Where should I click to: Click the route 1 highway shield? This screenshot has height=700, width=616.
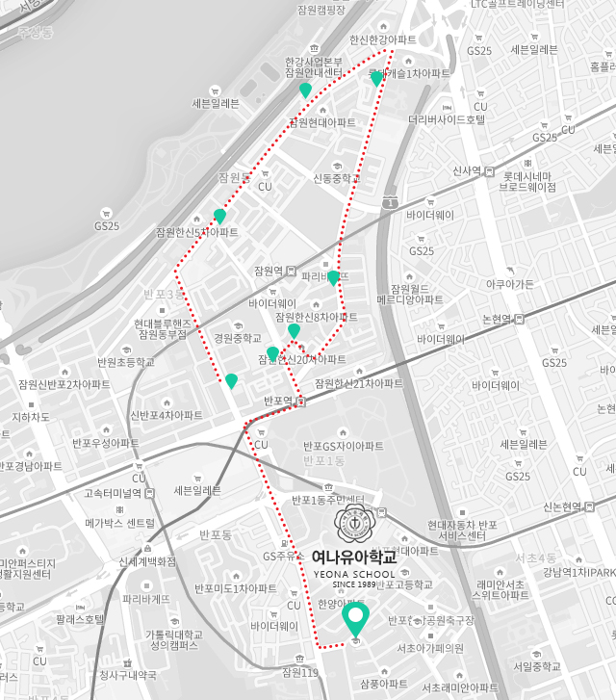[389, 201]
